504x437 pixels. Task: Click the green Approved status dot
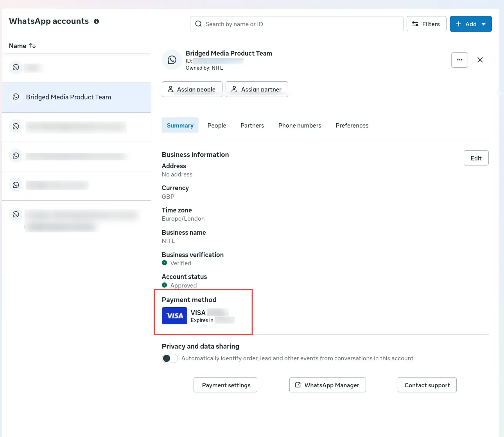(165, 285)
